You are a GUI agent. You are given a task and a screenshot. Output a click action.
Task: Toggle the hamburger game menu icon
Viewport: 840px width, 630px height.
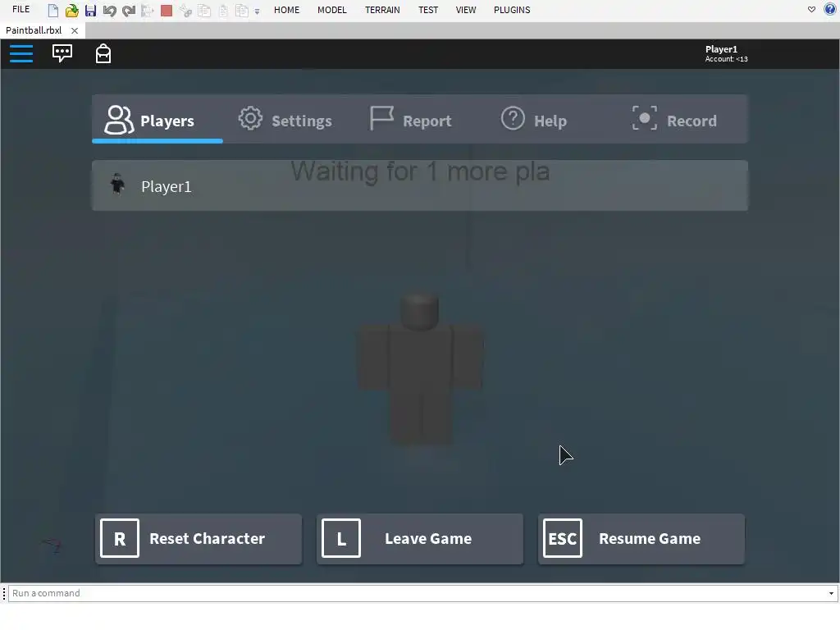(21, 53)
